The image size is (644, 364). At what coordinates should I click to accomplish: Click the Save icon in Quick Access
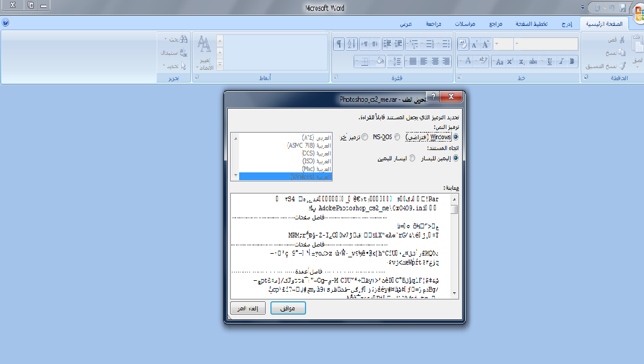click(x=623, y=7)
